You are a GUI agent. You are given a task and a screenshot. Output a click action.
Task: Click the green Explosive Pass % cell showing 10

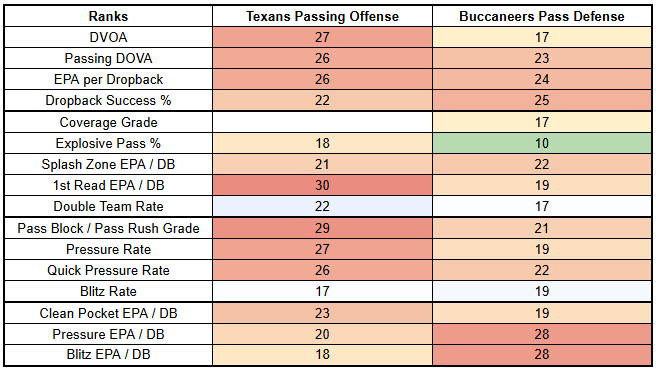[542, 143]
